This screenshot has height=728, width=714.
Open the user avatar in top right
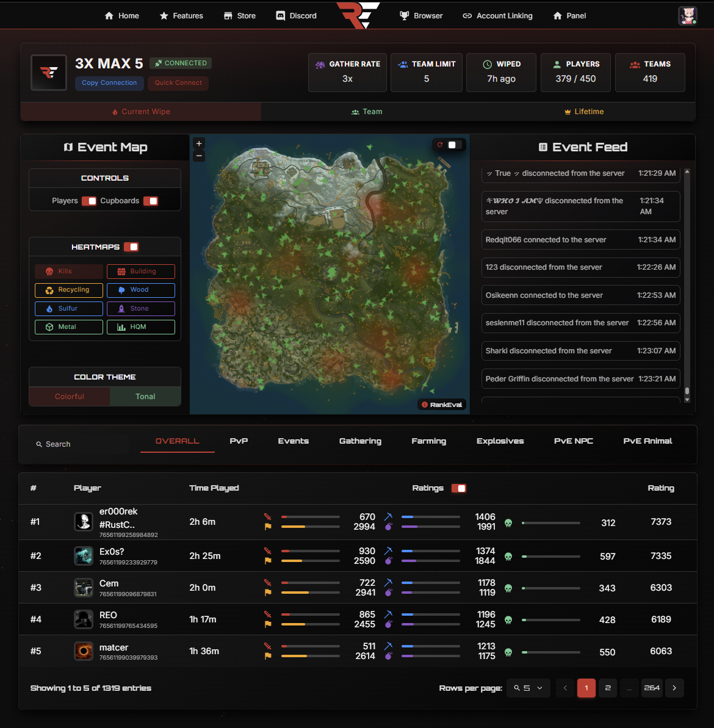point(688,16)
